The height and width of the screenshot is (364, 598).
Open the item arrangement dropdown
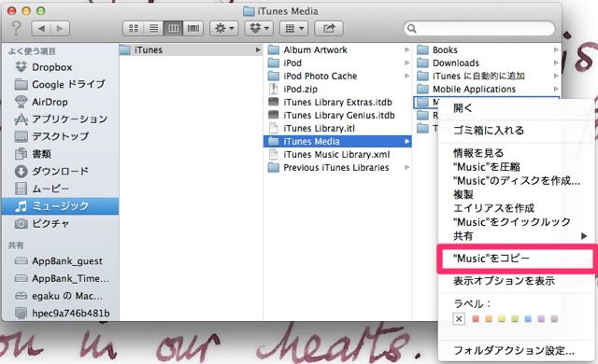tap(293, 28)
